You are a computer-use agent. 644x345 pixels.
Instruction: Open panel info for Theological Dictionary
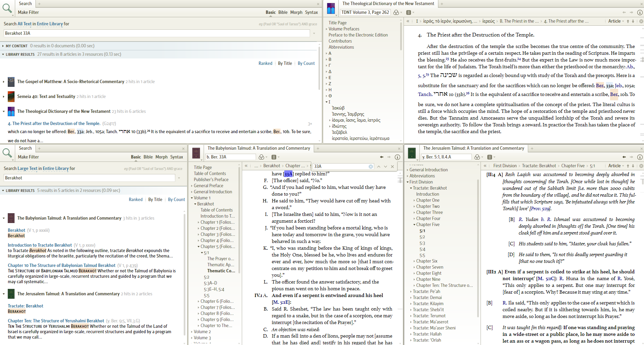click(640, 13)
